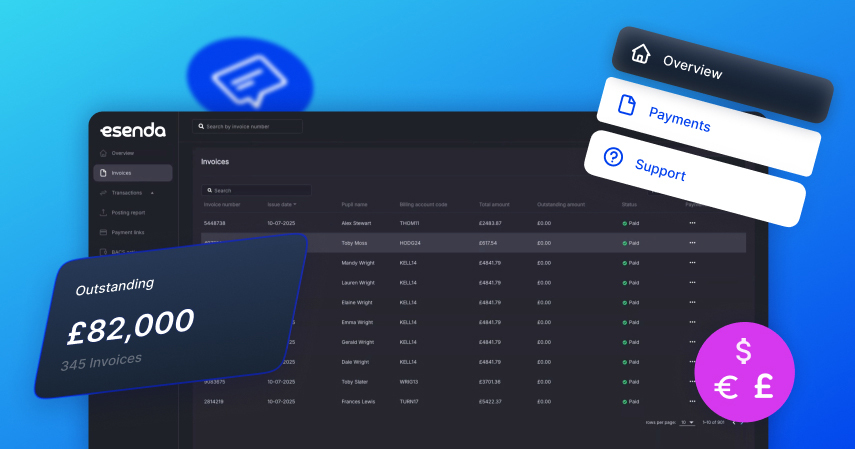The image size is (855, 449).
Task: Sort by the Issue date column arrow
Action: click(x=295, y=205)
